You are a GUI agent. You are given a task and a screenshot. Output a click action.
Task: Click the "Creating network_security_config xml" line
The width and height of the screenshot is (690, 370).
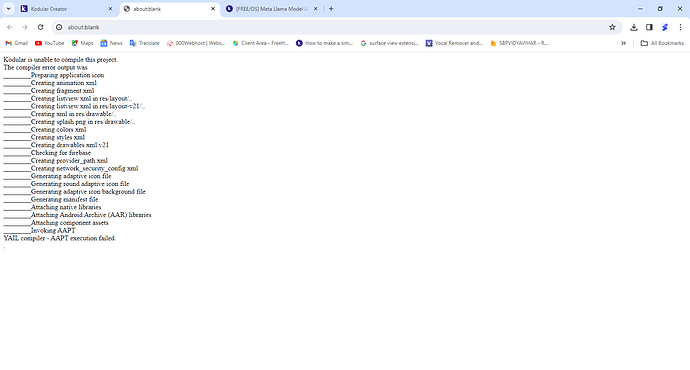point(84,168)
